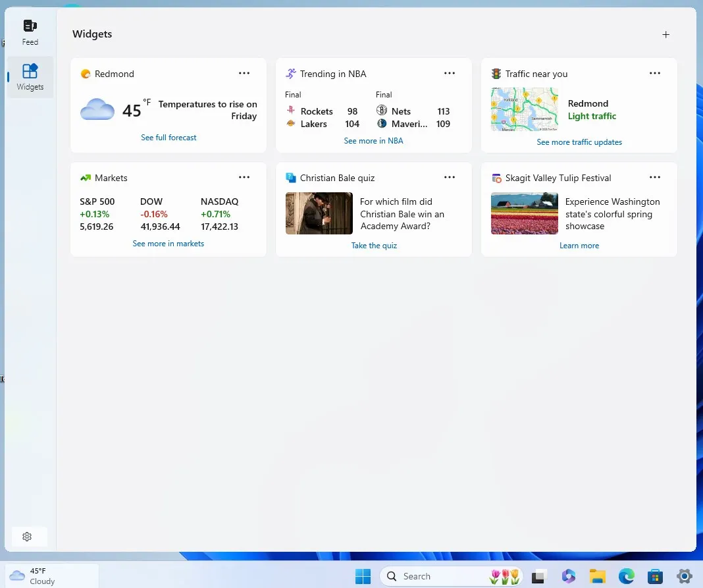Open File Explorer from the taskbar
Screen dimensions: 703x588
coord(597,576)
